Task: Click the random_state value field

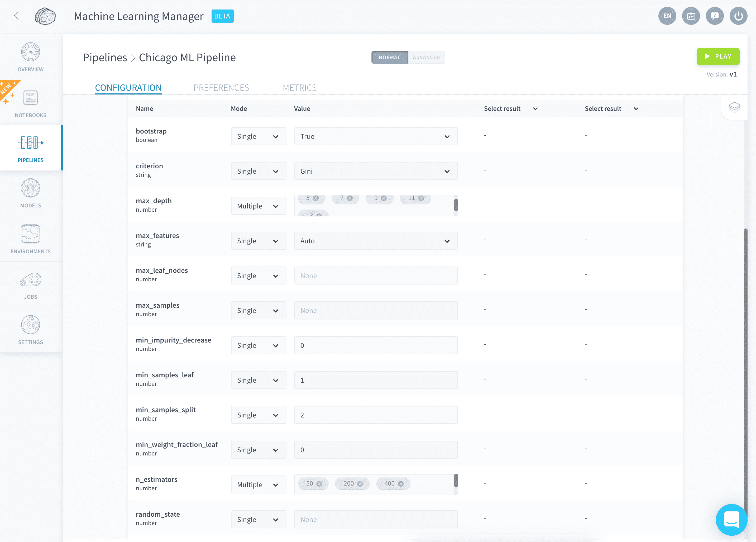Action: (x=376, y=520)
